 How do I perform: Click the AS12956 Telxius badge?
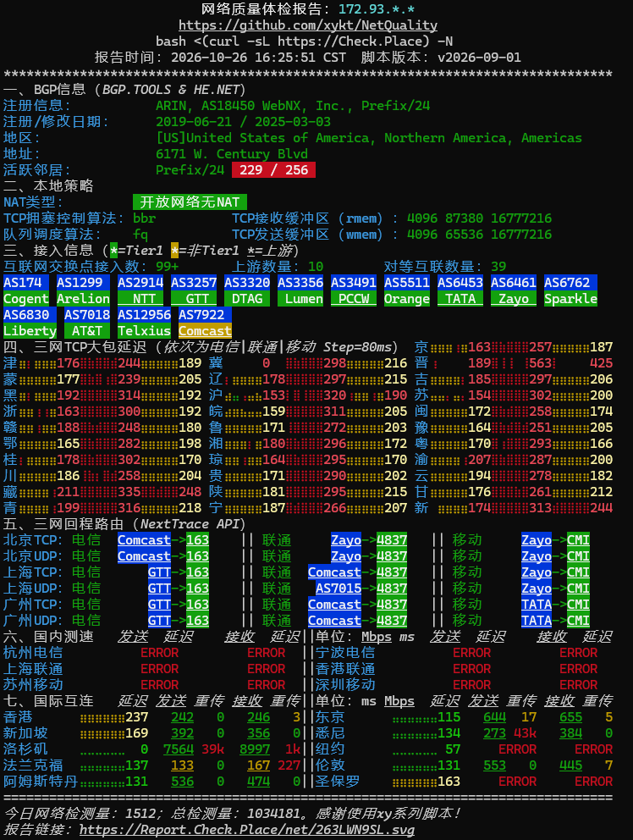(x=144, y=323)
